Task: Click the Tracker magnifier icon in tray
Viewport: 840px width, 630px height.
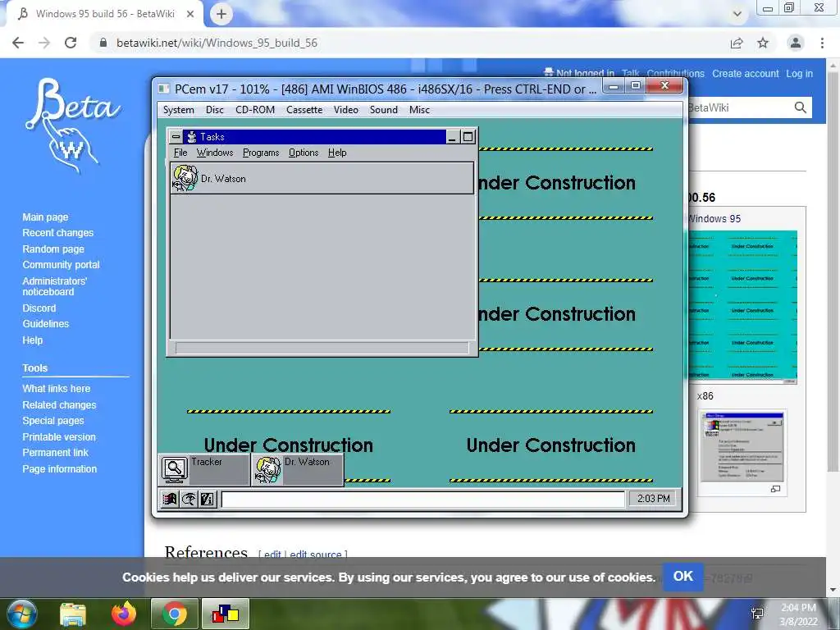Action: click(175, 469)
